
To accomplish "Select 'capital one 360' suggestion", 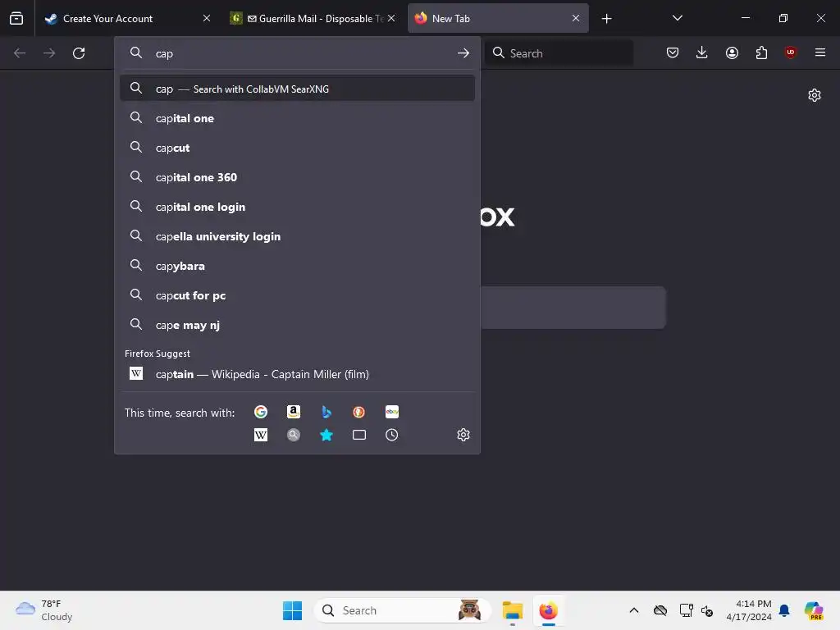I will [297, 177].
